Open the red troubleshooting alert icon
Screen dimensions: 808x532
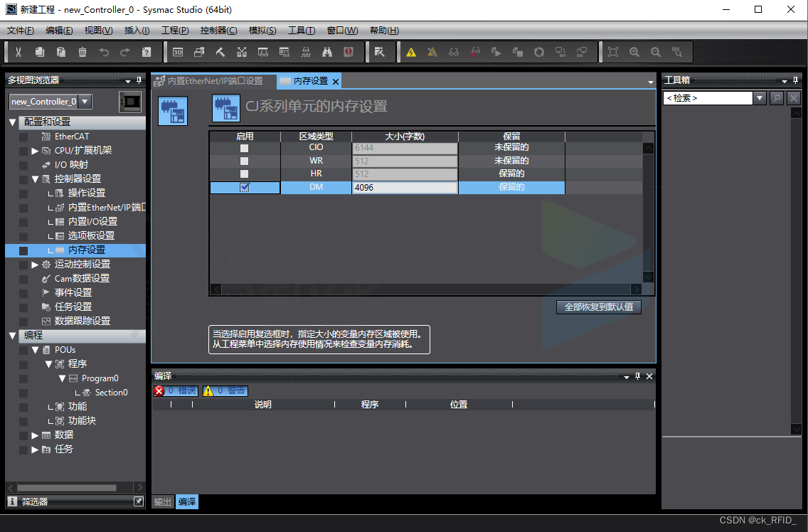(x=349, y=52)
